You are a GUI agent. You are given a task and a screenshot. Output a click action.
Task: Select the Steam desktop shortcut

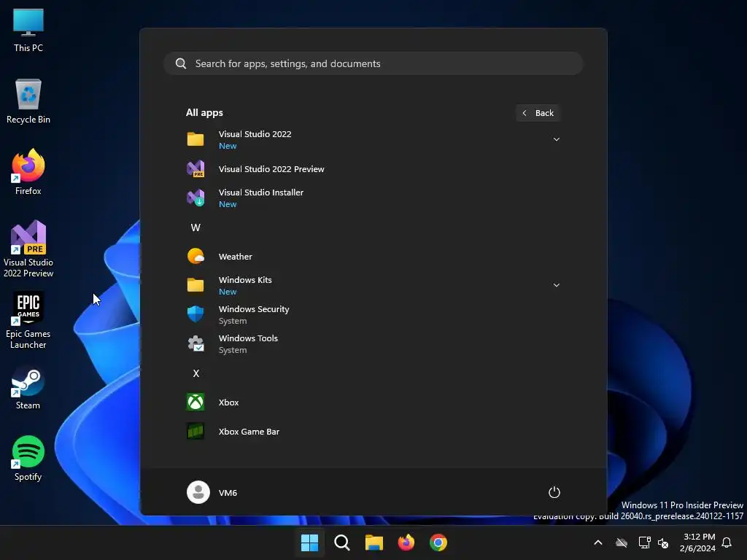point(28,387)
